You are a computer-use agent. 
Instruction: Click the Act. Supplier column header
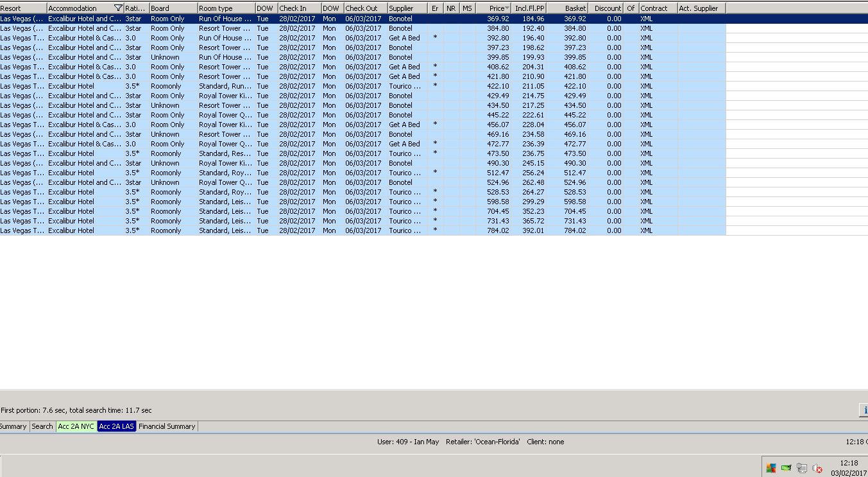[x=701, y=8]
